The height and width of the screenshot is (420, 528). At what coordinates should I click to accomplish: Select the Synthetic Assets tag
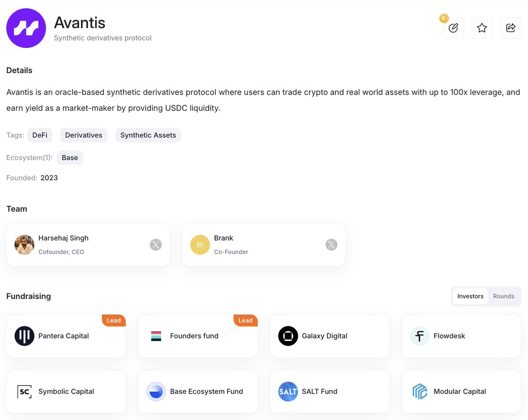[148, 135]
